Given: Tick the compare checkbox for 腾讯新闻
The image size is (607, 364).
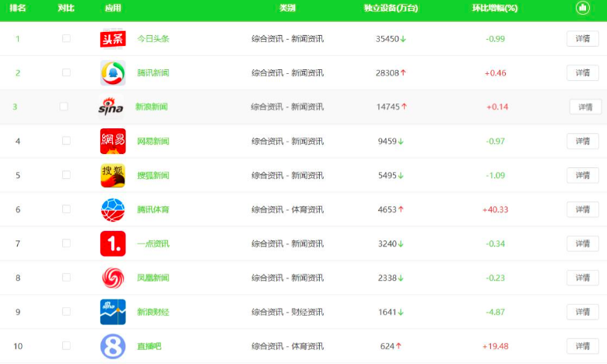Looking at the screenshot, I should [x=66, y=72].
